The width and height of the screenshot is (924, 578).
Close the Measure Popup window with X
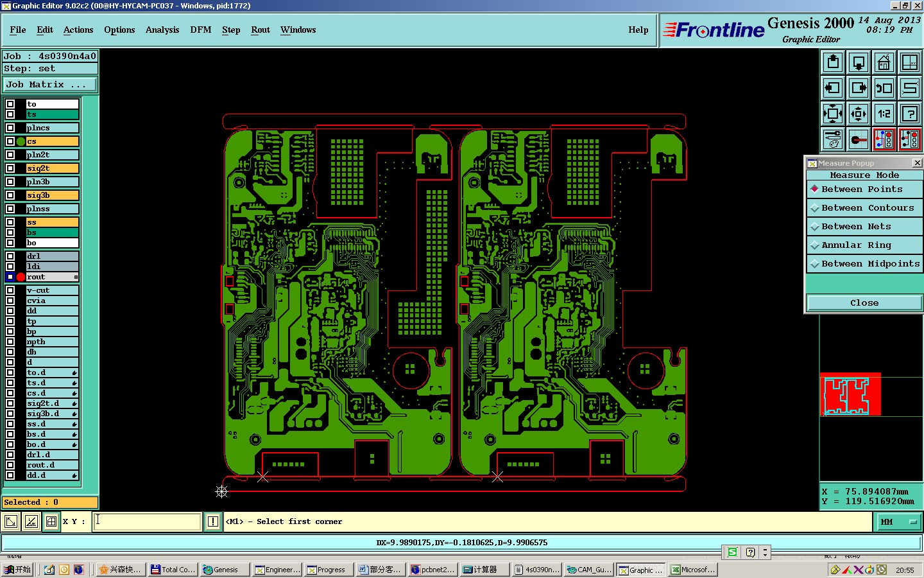coord(917,163)
